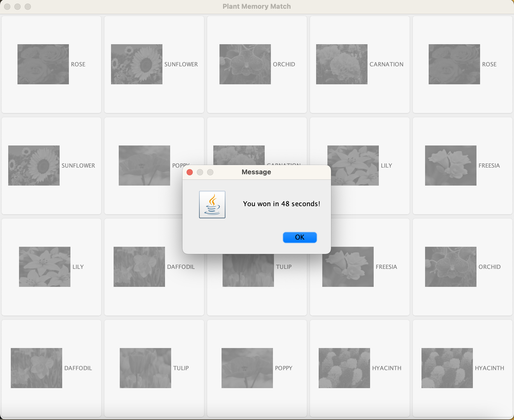Click the Plant Memory Match window title

tap(256, 6)
